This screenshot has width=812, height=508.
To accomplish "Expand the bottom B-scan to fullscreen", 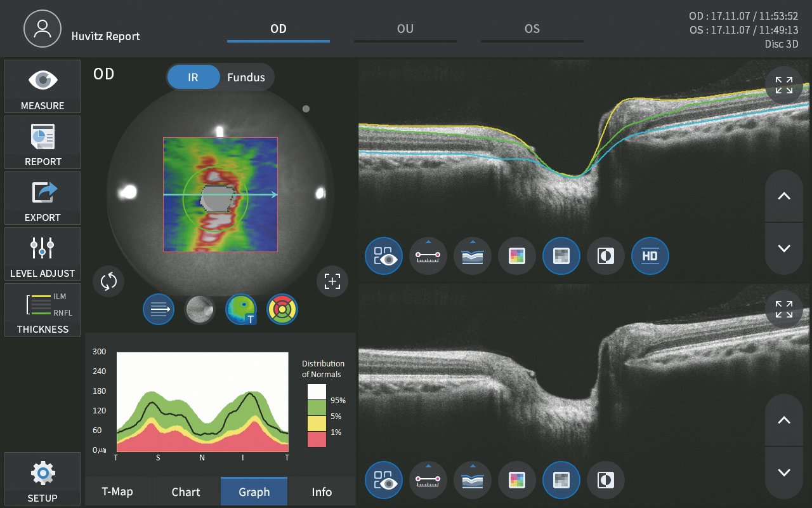I will 784,309.
